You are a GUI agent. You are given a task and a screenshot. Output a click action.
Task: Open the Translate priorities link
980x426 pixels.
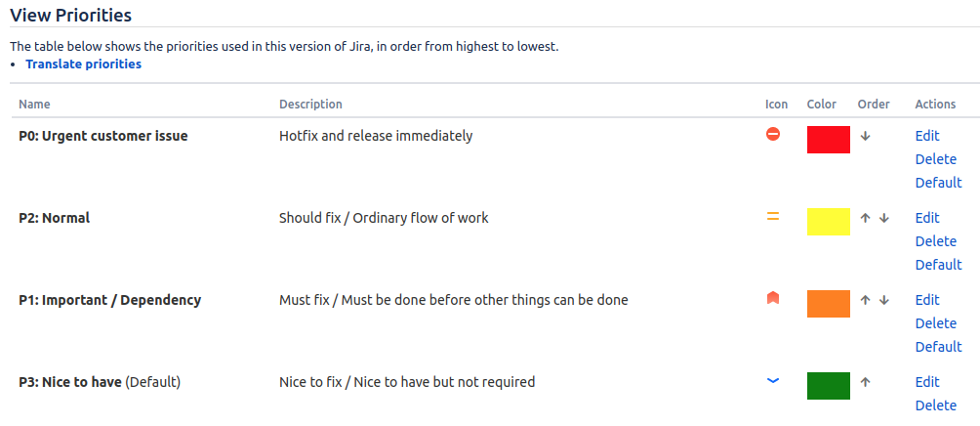click(x=83, y=64)
